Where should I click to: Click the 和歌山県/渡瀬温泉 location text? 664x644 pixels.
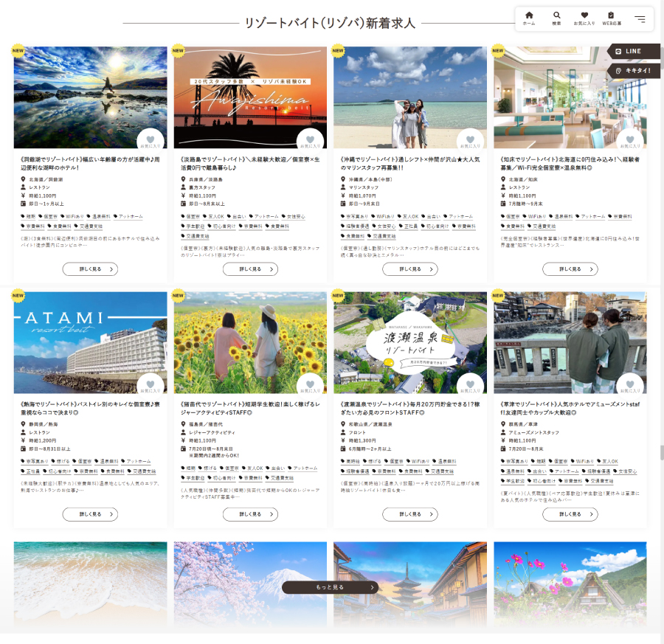click(x=370, y=424)
